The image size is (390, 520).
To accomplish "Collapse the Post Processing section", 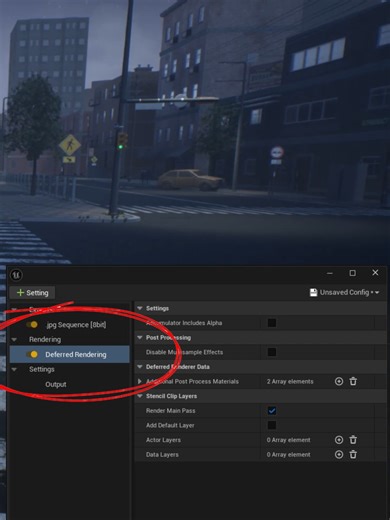I will coord(140,337).
